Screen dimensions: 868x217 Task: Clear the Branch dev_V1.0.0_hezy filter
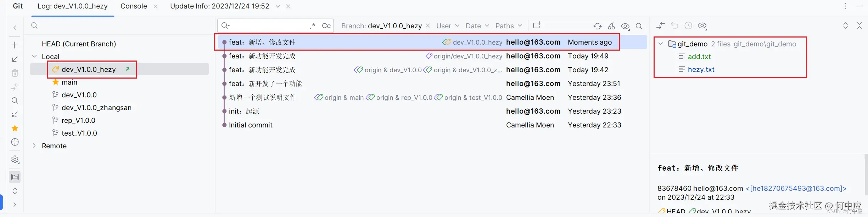click(x=428, y=25)
